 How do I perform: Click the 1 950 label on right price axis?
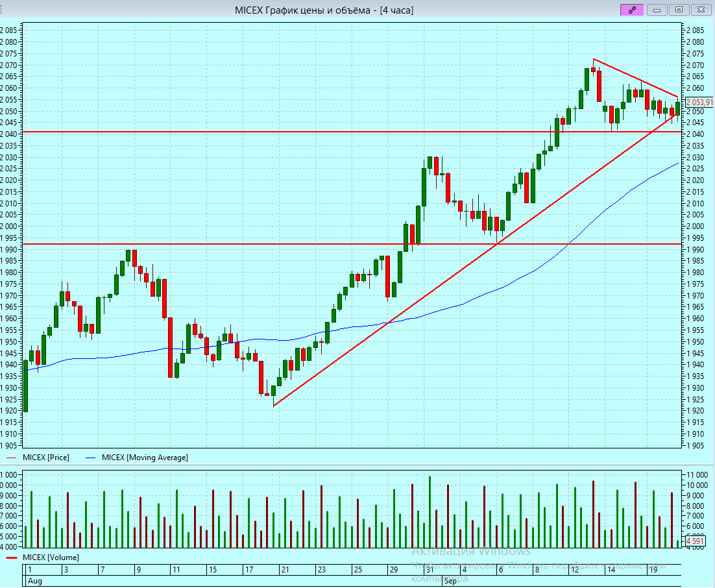point(695,341)
